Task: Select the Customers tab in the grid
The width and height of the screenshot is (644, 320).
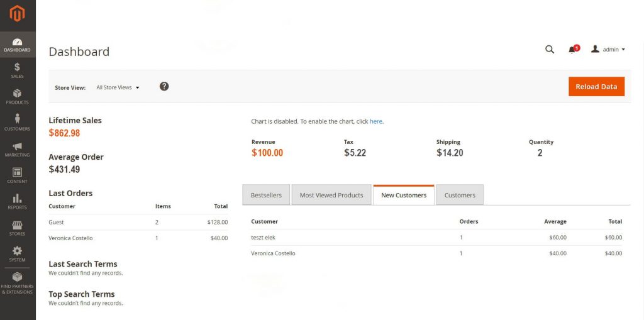Action: pyautogui.click(x=460, y=195)
